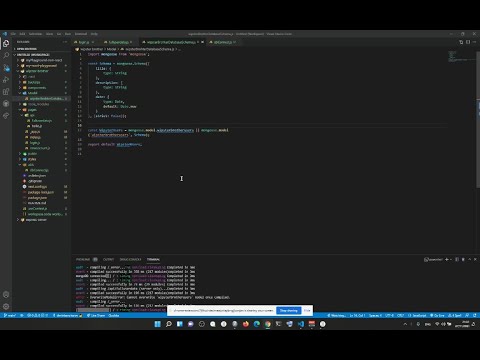This screenshot has width=480, height=360.
Task: Open the Accounts icon in the activity bar
Action: tap(6, 295)
